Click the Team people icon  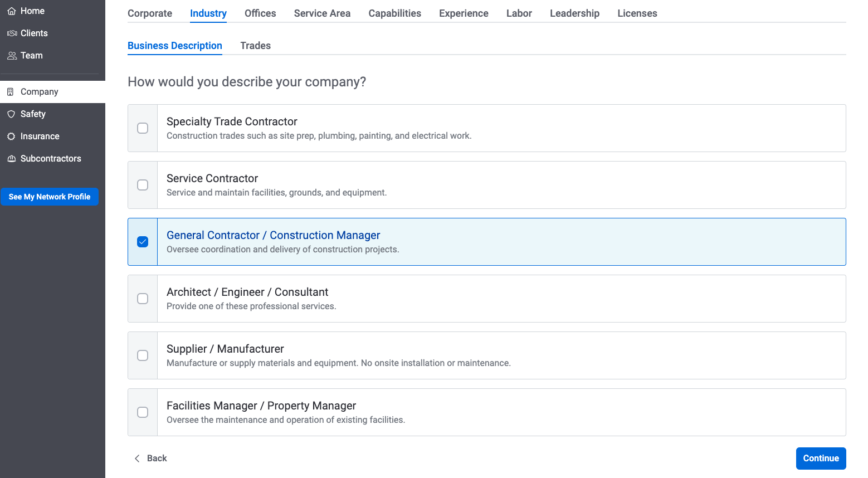click(x=12, y=56)
